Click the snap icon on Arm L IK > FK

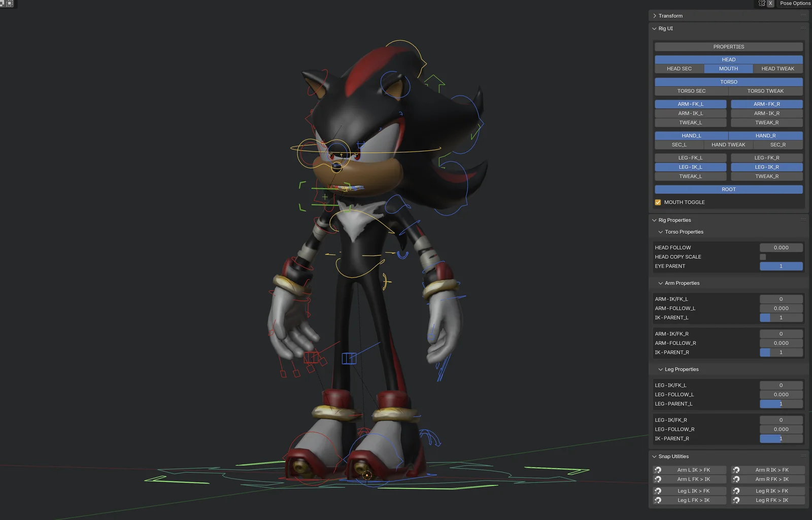(x=658, y=470)
